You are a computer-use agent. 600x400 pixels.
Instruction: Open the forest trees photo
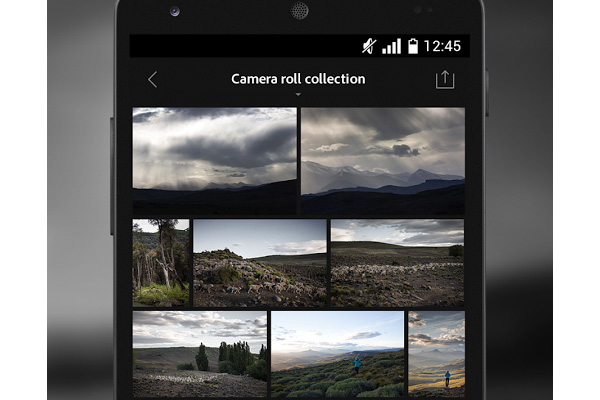[x=161, y=263]
